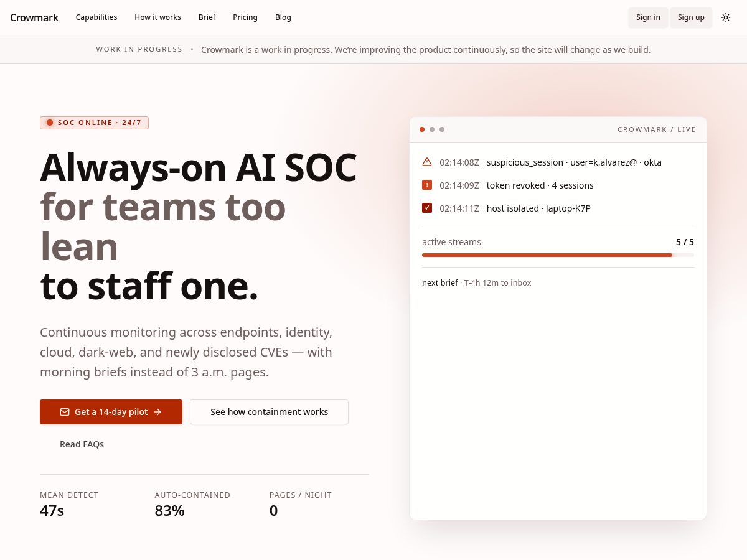Click the token revoked · 4 sessions entry
747x560 pixels.
pyautogui.click(x=540, y=185)
